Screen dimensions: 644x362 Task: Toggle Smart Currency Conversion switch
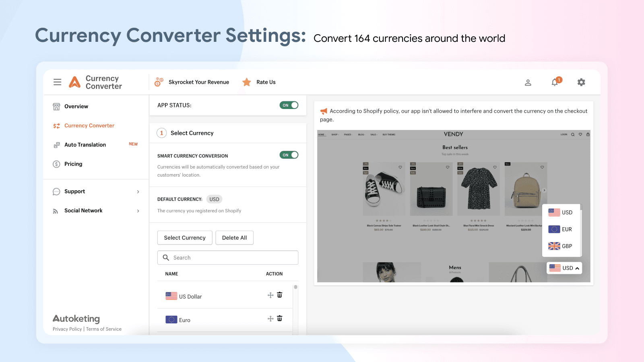289,155
